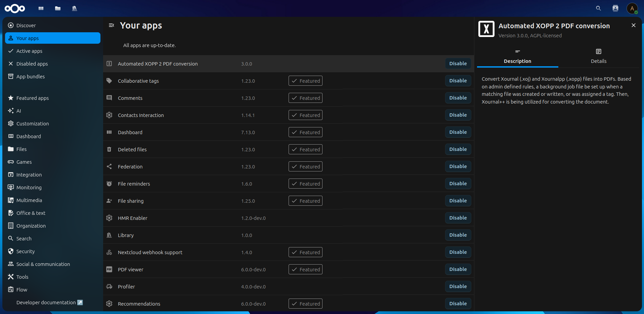
Task: Click the Deleted files trash icon
Action: pyautogui.click(x=109, y=149)
